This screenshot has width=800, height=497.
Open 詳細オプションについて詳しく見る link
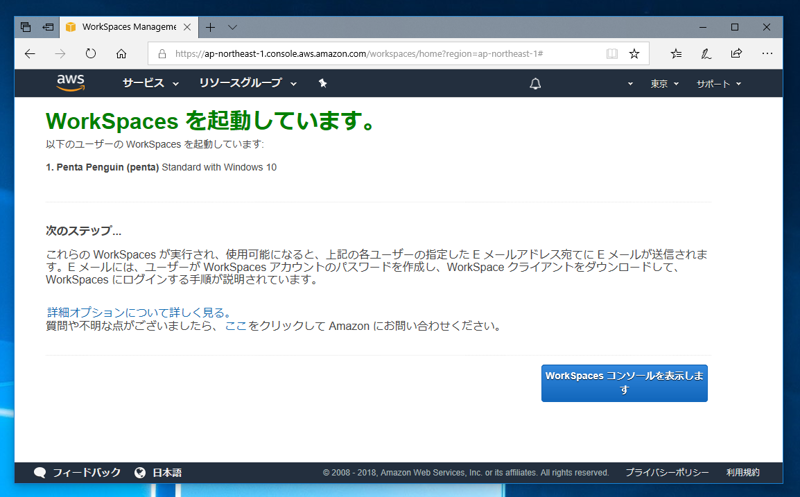(139, 312)
